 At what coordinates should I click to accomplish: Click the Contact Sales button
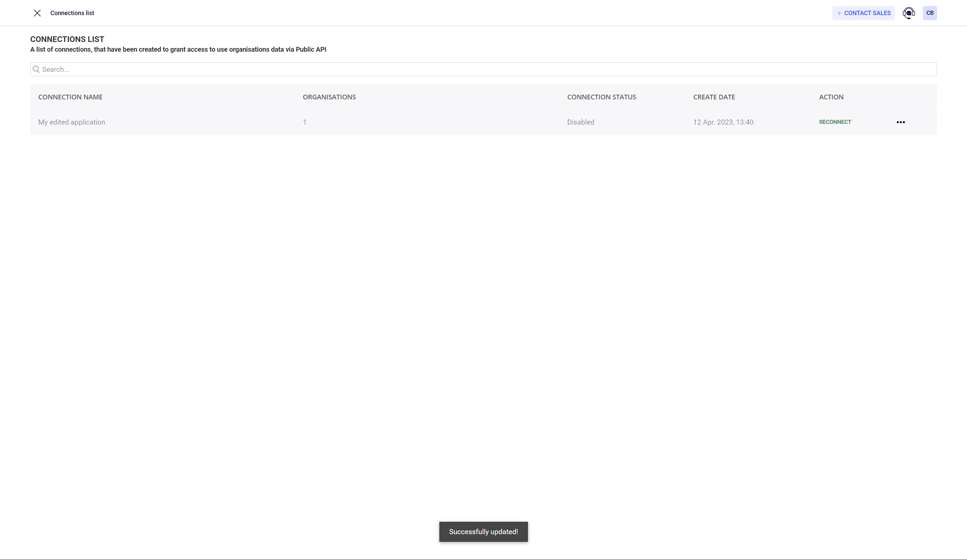(863, 13)
